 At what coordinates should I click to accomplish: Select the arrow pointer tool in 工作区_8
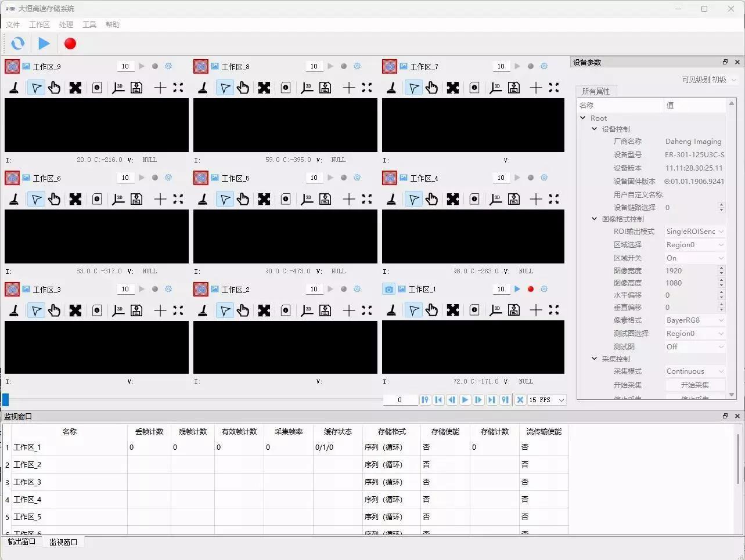(225, 88)
